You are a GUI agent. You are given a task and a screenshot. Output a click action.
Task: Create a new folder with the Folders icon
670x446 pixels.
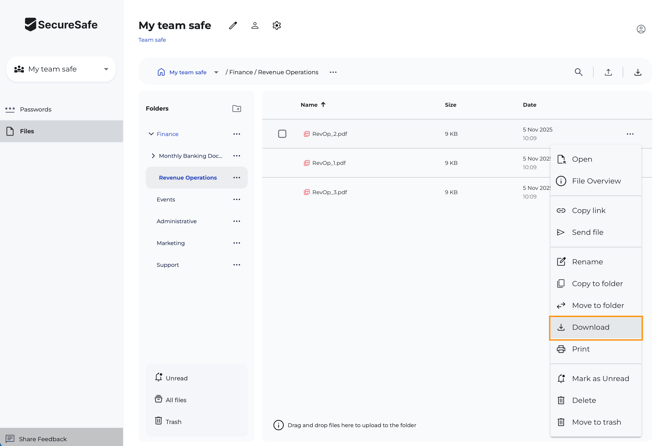tap(237, 108)
